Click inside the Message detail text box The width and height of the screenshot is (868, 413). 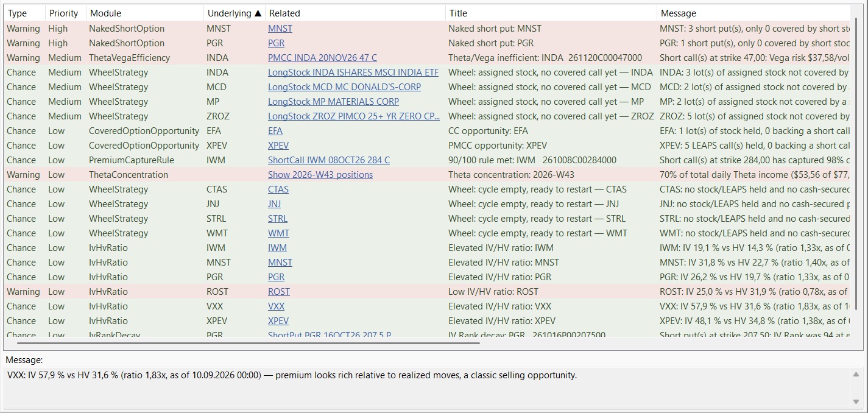tap(426, 388)
